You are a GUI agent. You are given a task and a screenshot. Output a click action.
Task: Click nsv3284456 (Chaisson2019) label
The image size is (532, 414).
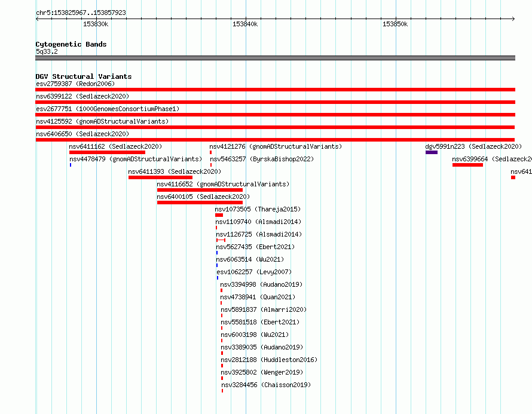pos(266,385)
